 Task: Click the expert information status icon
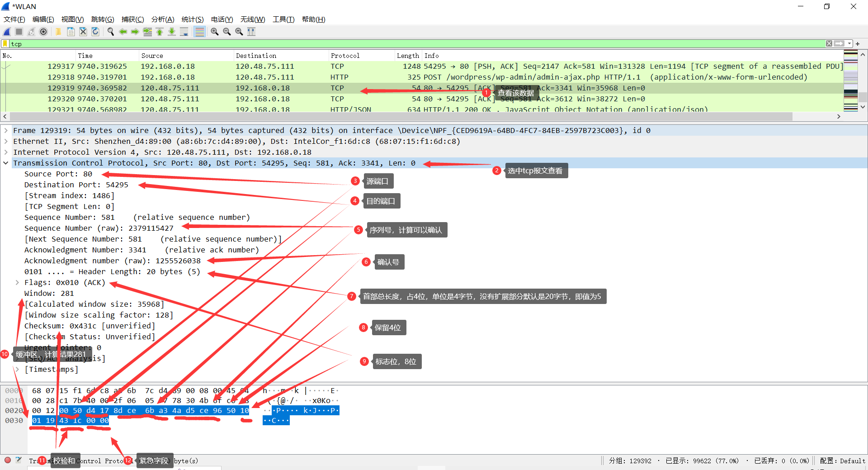[8, 460]
